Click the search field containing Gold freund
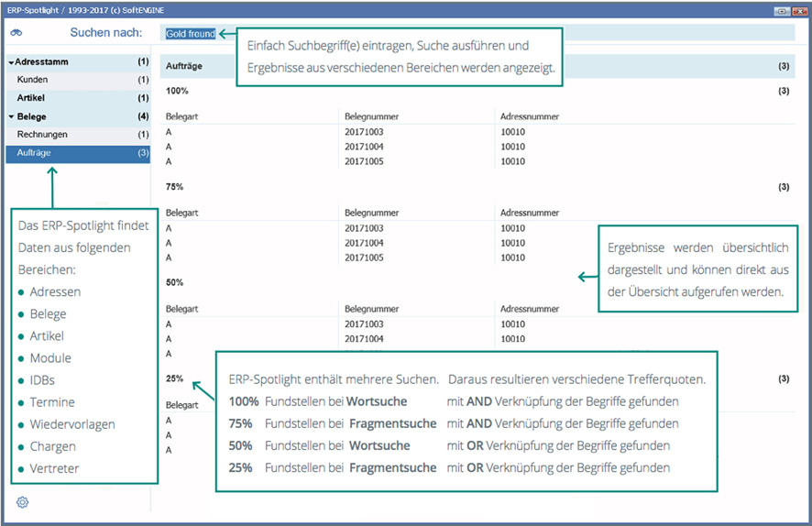The width and height of the screenshot is (812, 526). (190, 34)
